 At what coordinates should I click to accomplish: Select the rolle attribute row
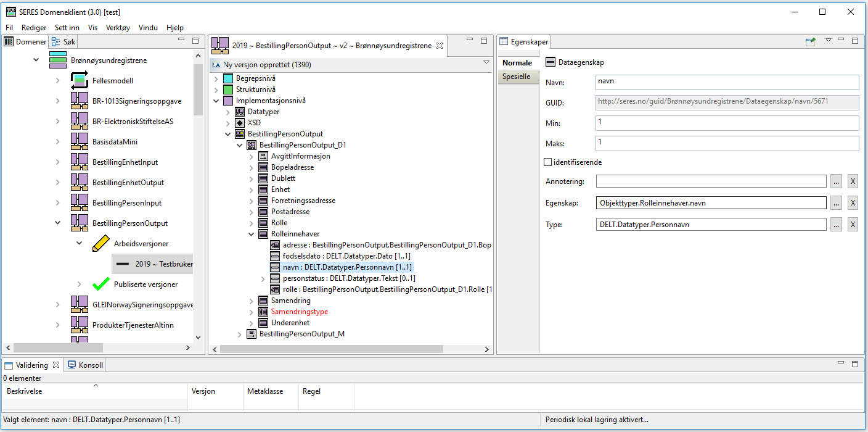coord(380,289)
